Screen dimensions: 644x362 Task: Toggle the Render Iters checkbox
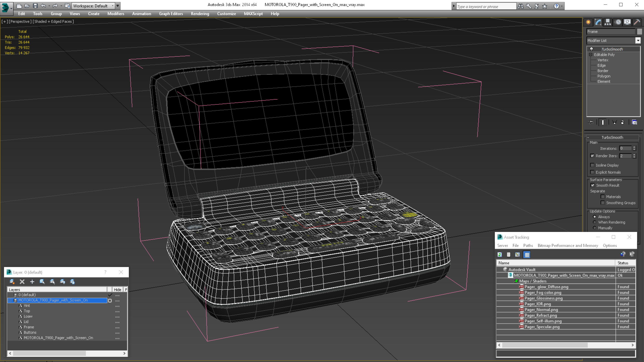pyautogui.click(x=592, y=156)
